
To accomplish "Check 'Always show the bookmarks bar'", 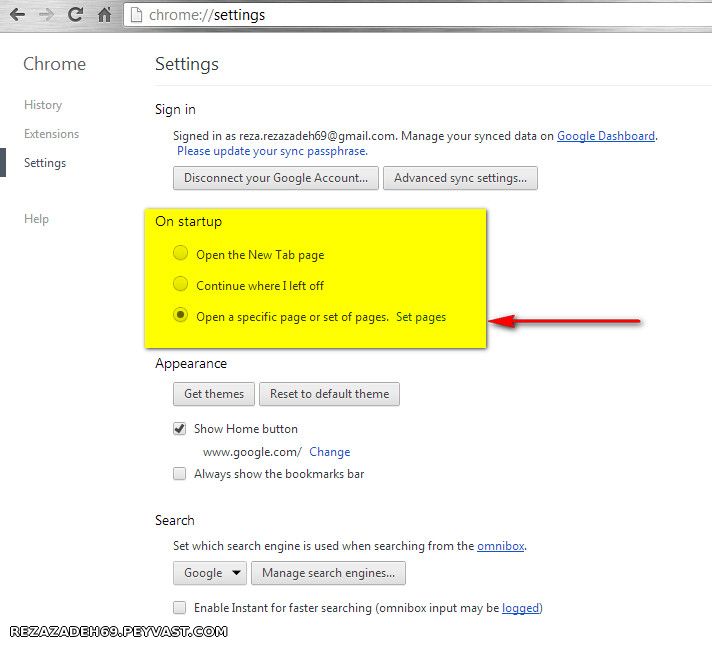I will click(179, 474).
